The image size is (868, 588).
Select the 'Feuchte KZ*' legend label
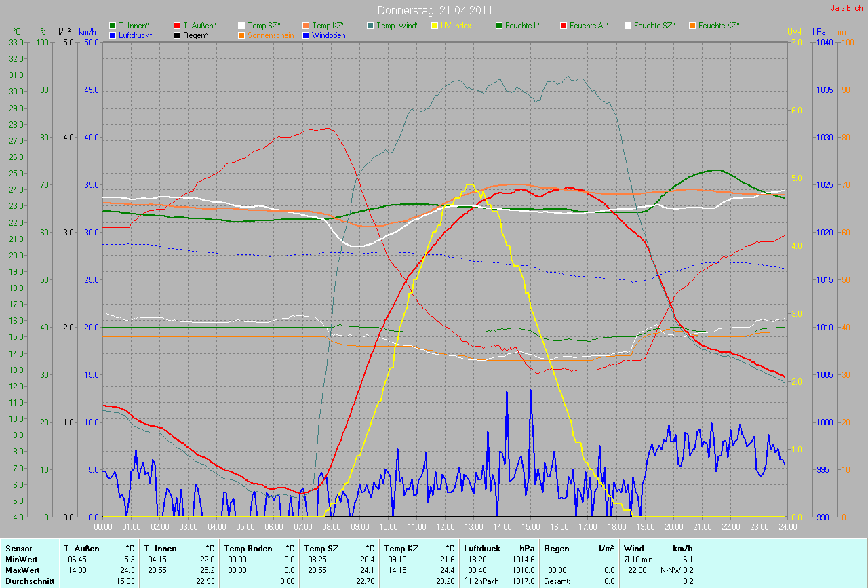click(x=719, y=25)
